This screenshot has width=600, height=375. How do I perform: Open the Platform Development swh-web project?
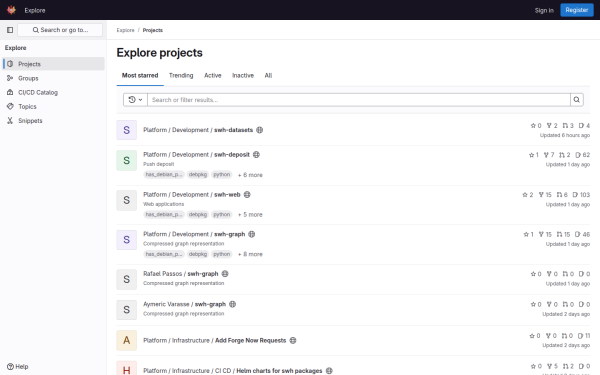192,195
